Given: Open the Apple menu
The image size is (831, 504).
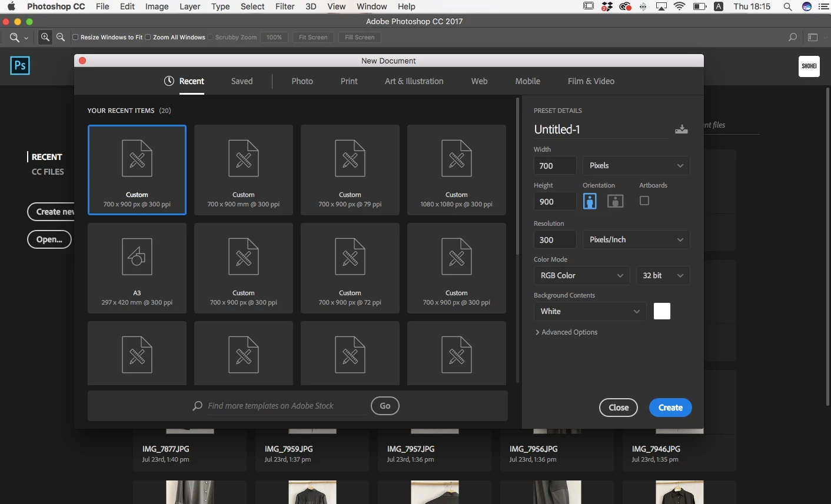Looking at the screenshot, I should pos(11,6).
